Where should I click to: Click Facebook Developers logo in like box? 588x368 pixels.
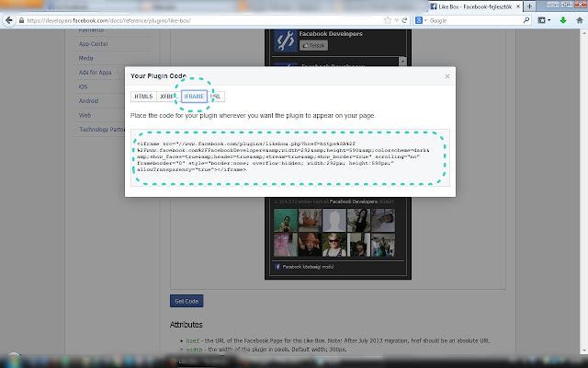click(x=286, y=40)
